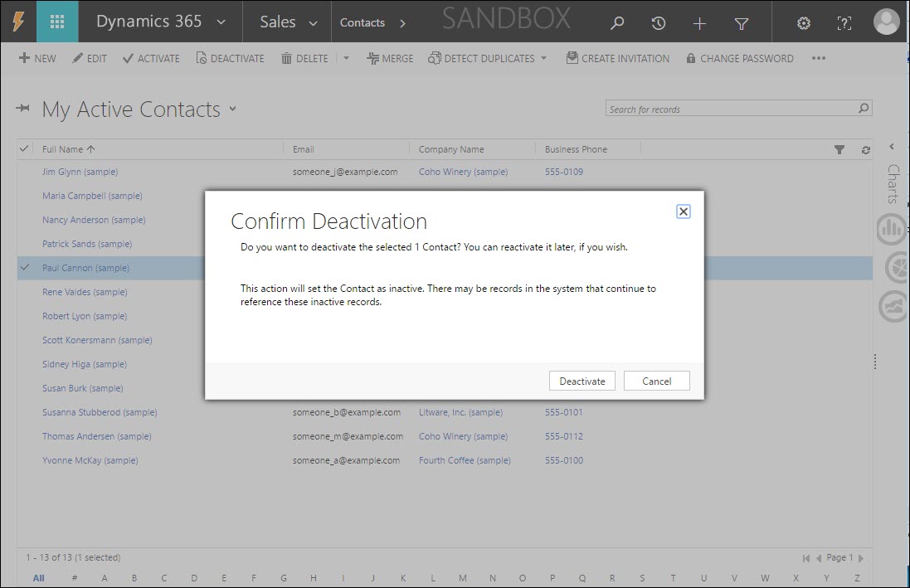Select all contacts via the header checkmark
910x588 pixels.
24,149
